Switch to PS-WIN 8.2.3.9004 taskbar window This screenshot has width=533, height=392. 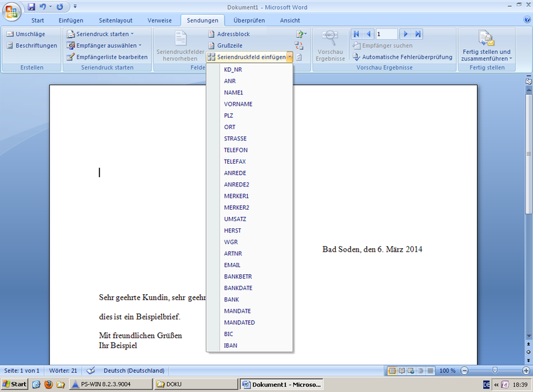[x=111, y=384]
